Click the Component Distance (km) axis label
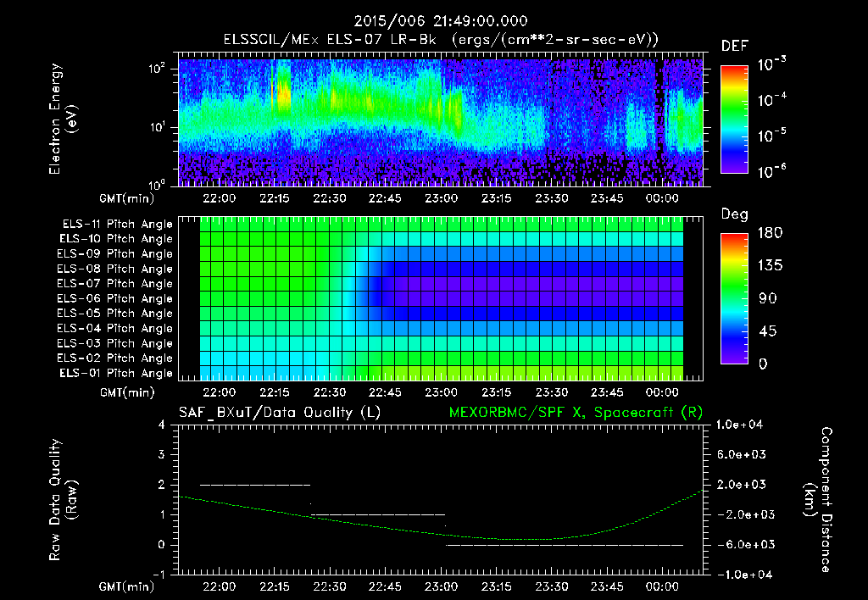The width and height of the screenshot is (868, 600). [x=818, y=500]
